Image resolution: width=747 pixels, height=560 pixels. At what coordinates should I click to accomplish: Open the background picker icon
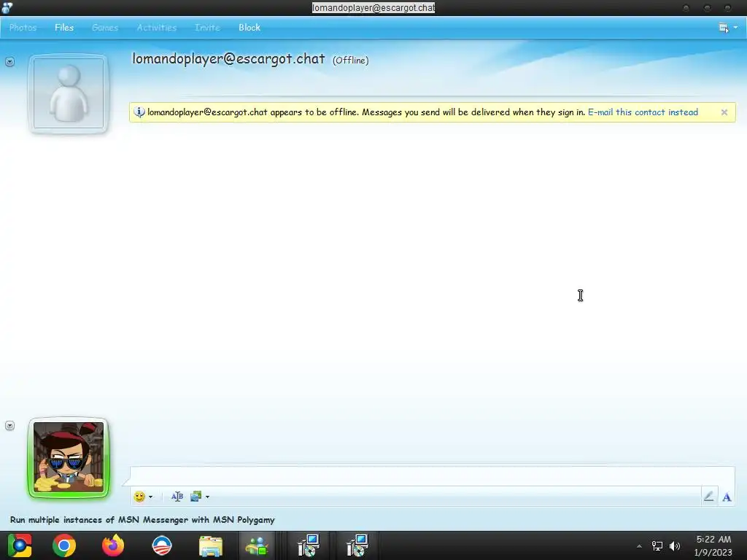[x=196, y=497]
